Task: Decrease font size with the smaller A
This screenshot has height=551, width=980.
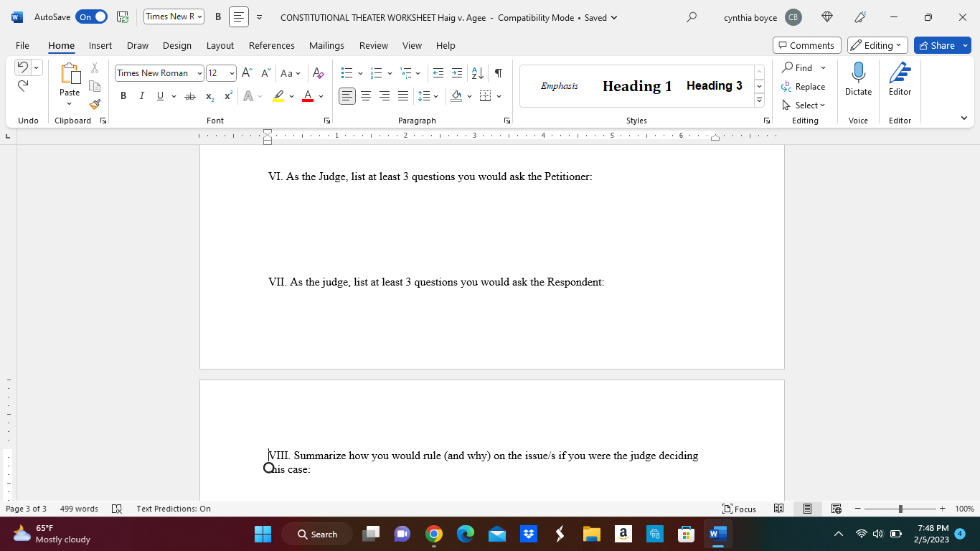Action: click(x=265, y=73)
